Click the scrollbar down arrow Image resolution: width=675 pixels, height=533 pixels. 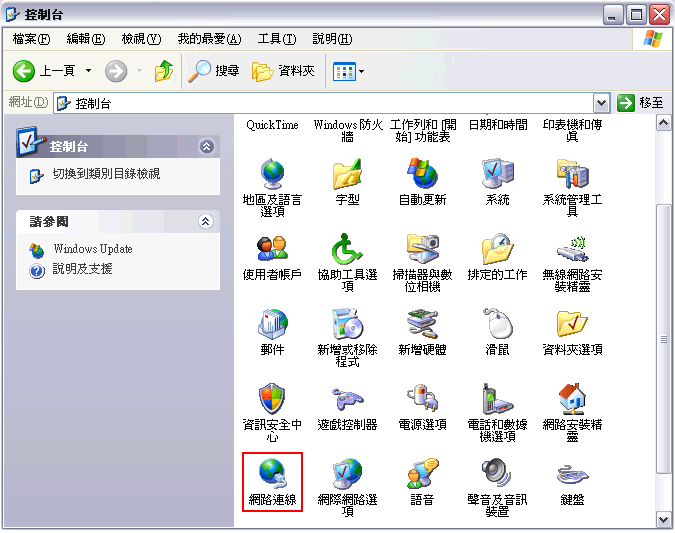[x=663, y=520]
